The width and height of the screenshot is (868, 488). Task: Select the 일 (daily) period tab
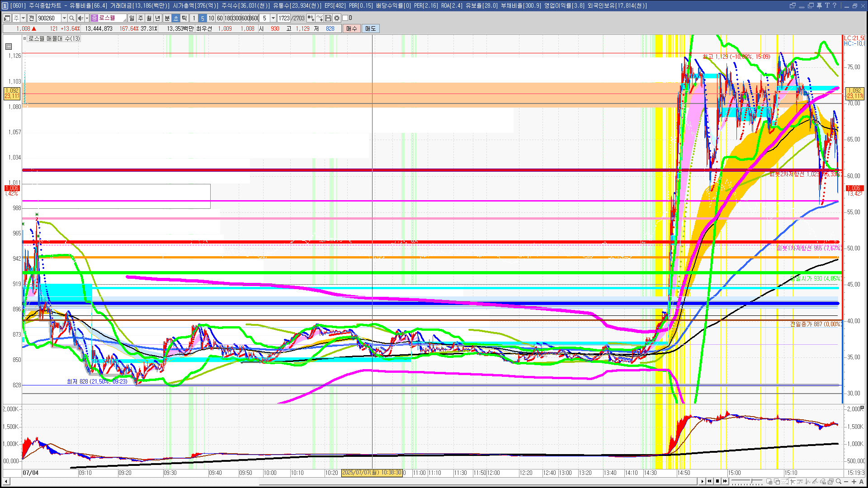coord(132,18)
